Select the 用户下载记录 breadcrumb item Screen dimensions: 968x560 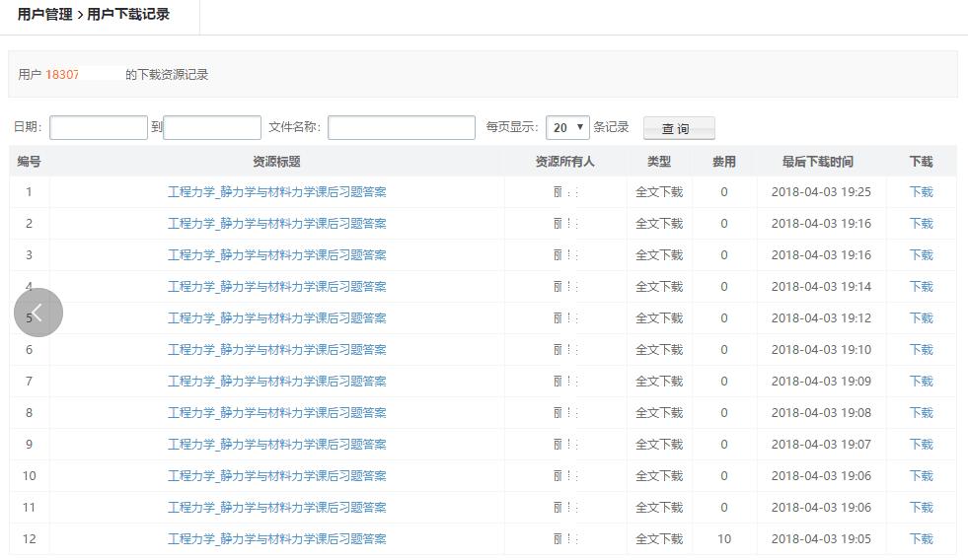click(128, 14)
